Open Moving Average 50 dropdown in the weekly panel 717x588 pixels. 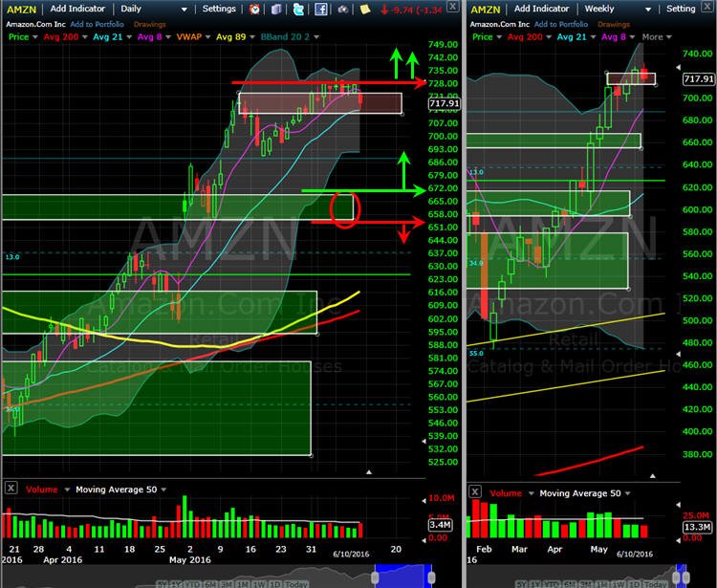(628, 493)
